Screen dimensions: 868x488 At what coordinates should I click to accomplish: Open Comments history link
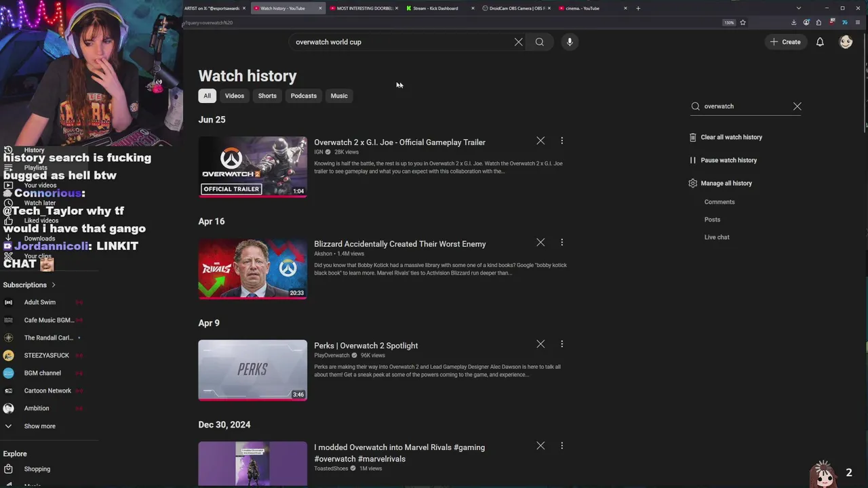(719, 202)
